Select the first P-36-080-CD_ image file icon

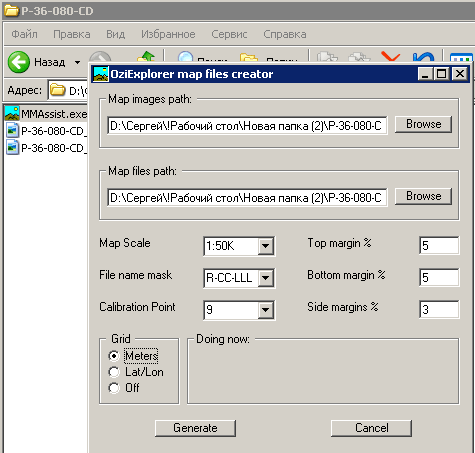tap(12, 131)
